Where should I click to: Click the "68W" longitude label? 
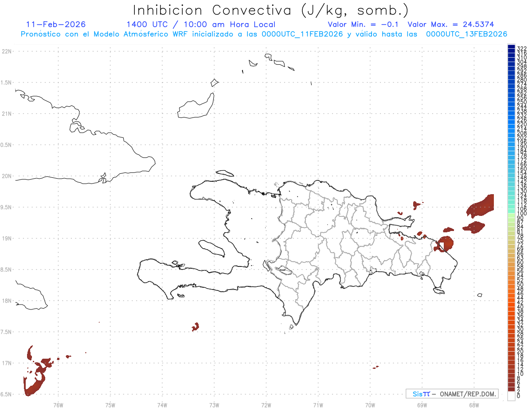click(474, 404)
